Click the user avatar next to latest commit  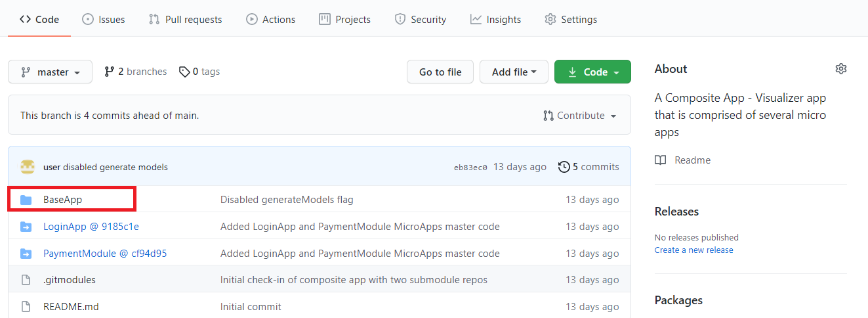pyautogui.click(x=28, y=167)
